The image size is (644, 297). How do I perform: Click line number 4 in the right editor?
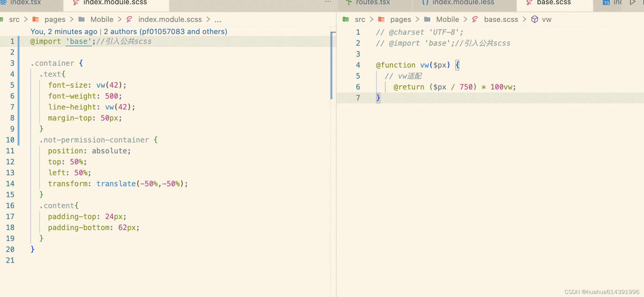click(358, 65)
